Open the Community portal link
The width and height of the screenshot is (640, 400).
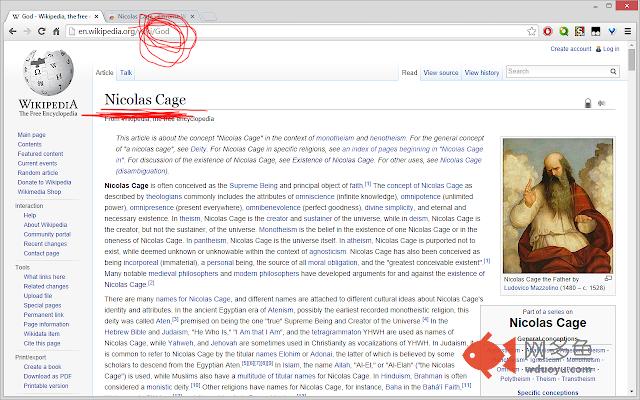[47, 234]
